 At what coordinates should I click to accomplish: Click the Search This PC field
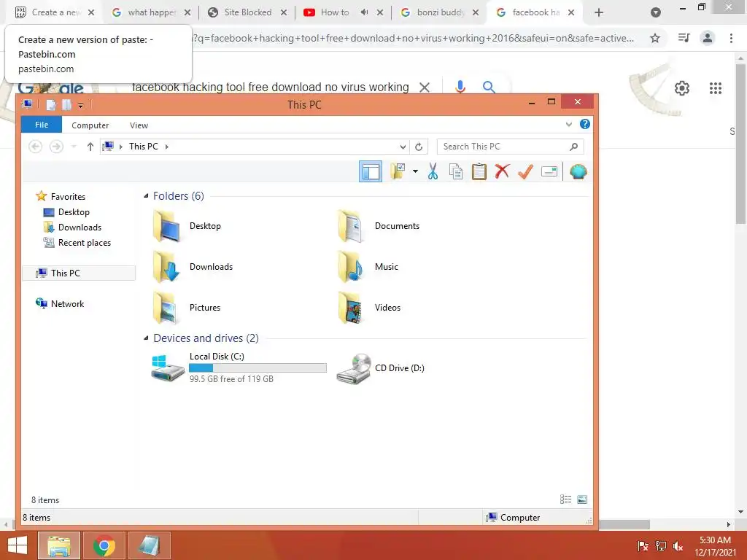pos(510,147)
